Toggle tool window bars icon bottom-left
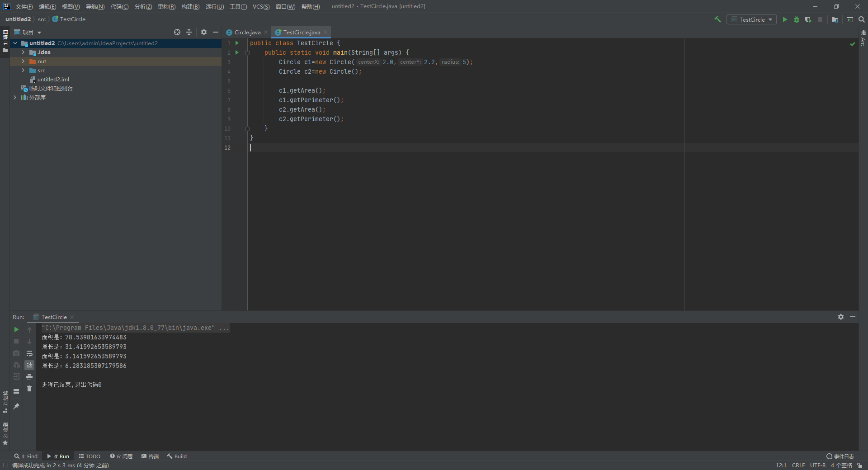Viewport: 868px width, 470px height. (5, 465)
